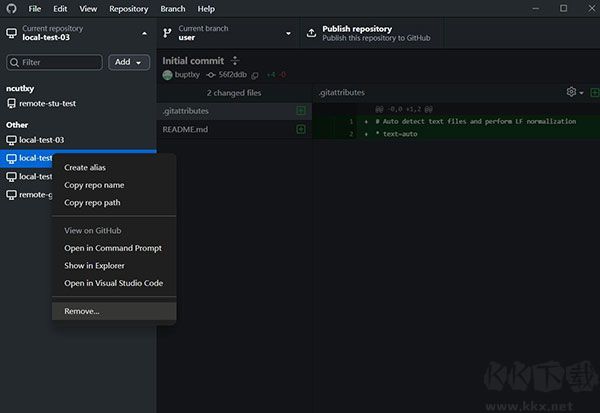This screenshot has width=600, height=413.
Task: Click the buptbyy author avatar
Action: (x=167, y=75)
